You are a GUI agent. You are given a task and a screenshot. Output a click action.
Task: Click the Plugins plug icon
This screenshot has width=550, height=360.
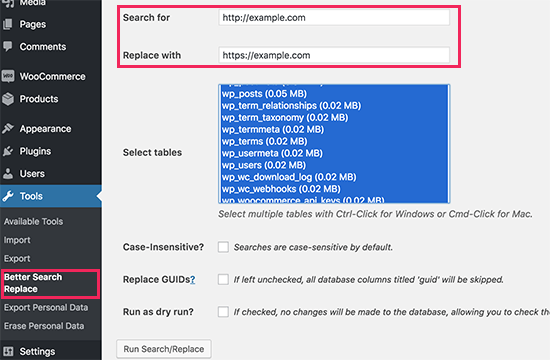[x=8, y=151]
